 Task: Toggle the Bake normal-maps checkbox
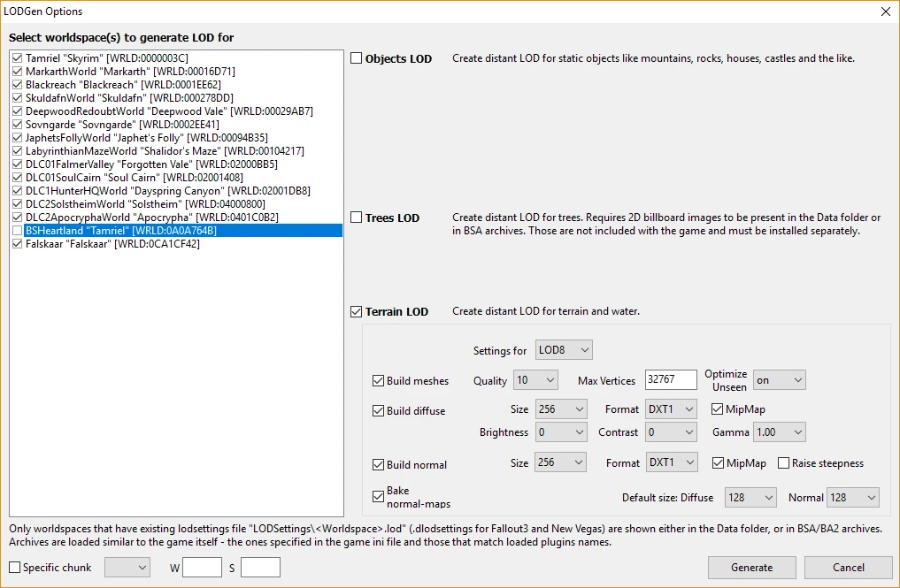pyautogui.click(x=378, y=497)
